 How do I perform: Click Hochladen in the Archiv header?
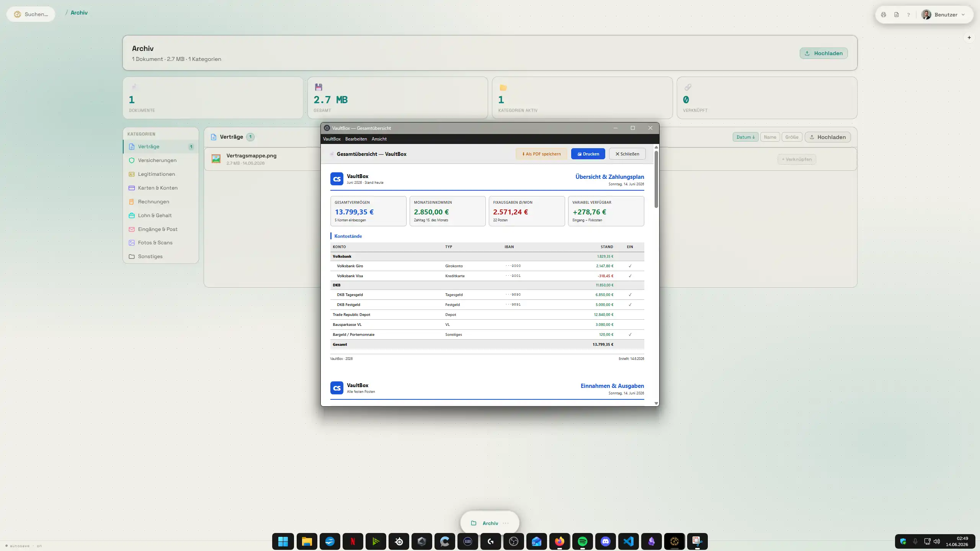[823, 53]
